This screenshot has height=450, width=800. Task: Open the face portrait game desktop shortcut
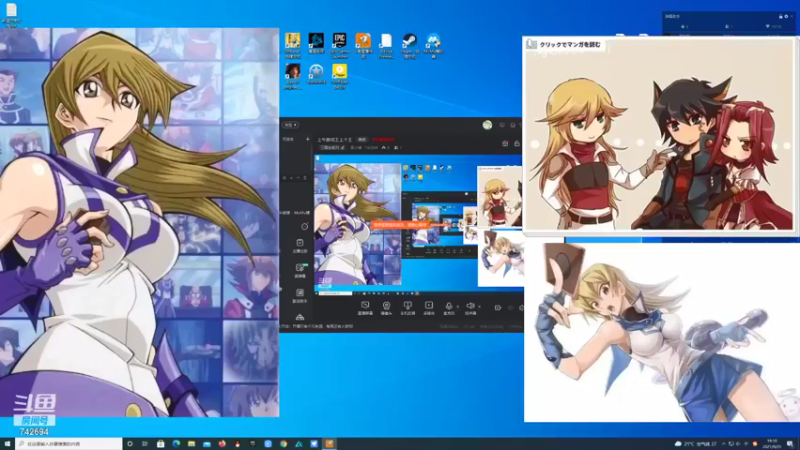(x=292, y=76)
